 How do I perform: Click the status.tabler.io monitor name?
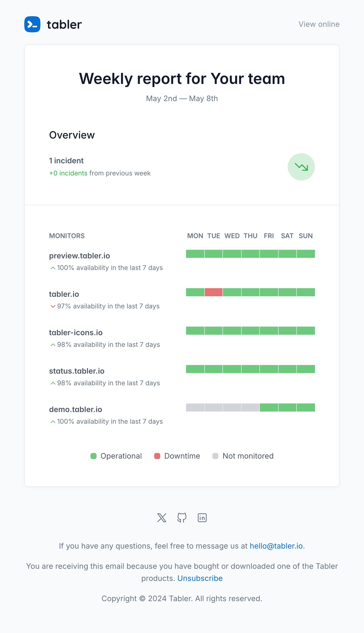click(x=77, y=371)
